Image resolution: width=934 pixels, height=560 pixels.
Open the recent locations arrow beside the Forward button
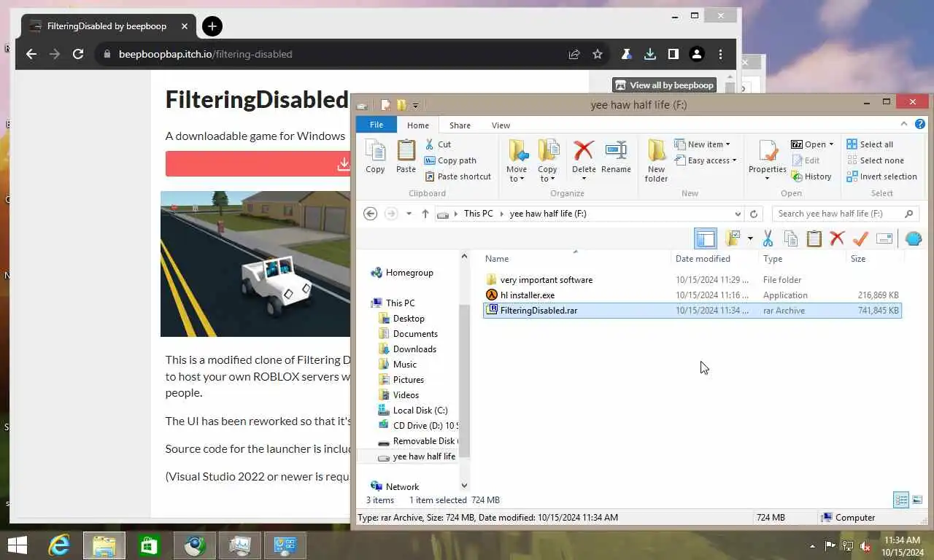pyautogui.click(x=409, y=214)
